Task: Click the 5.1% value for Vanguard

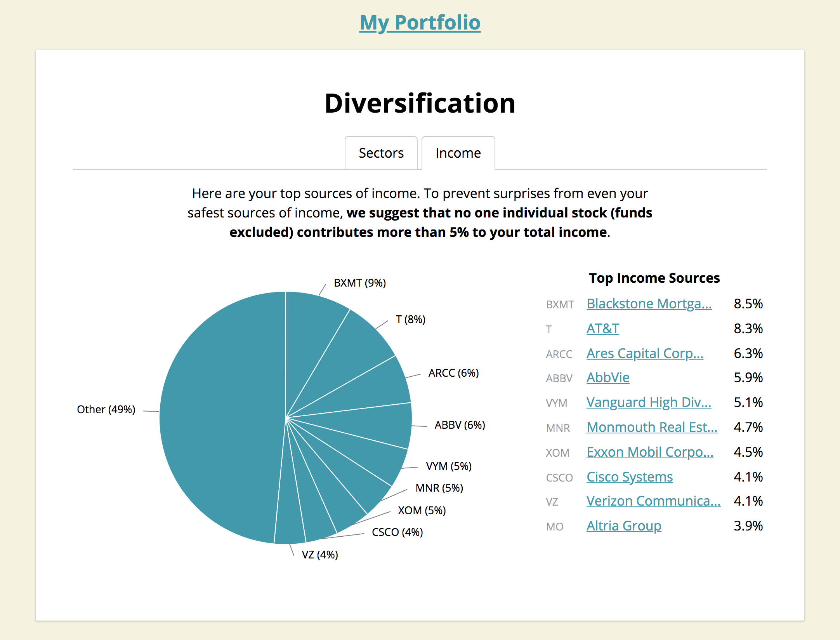Action: point(748,402)
